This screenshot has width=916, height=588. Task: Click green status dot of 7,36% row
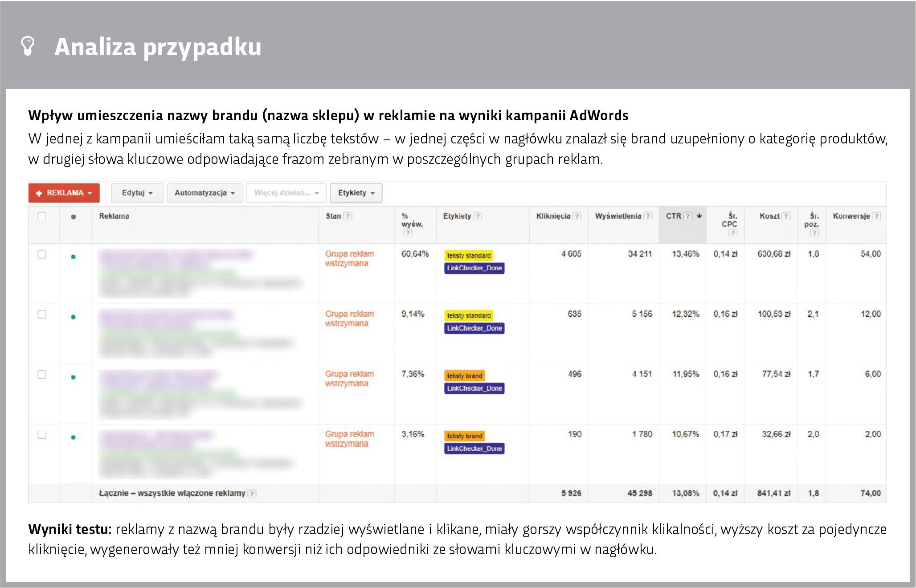(x=74, y=377)
